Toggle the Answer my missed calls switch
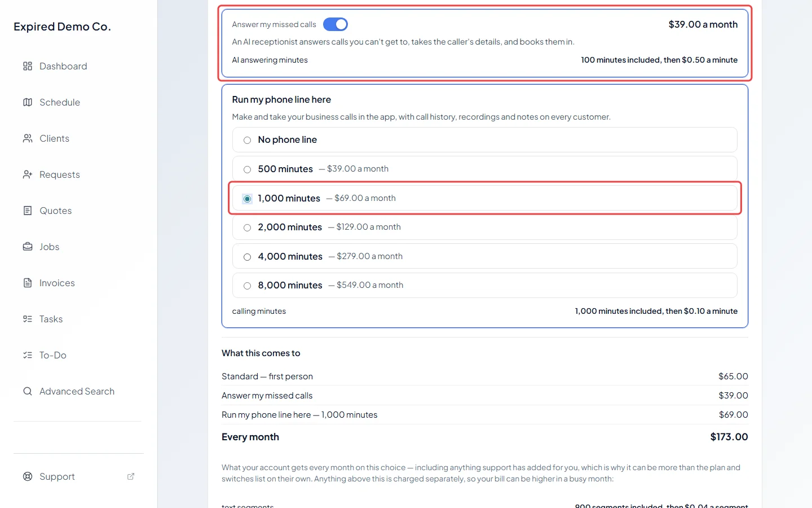812x508 pixels. pyautogui.click(x=336, y=24)
